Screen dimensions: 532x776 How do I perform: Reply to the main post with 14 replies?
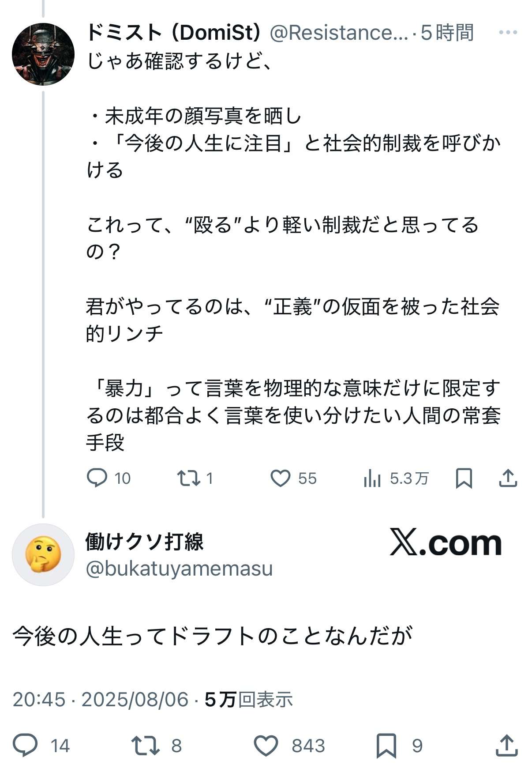point(26,746)
